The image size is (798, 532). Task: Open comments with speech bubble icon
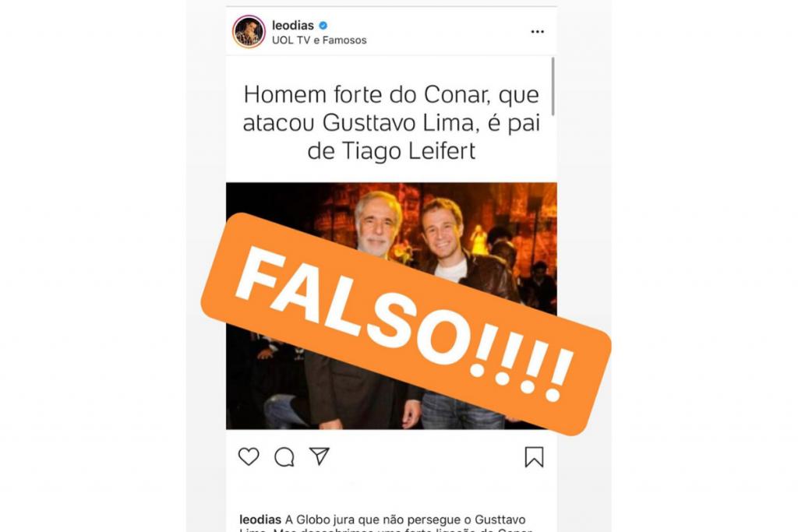point(284,456)
